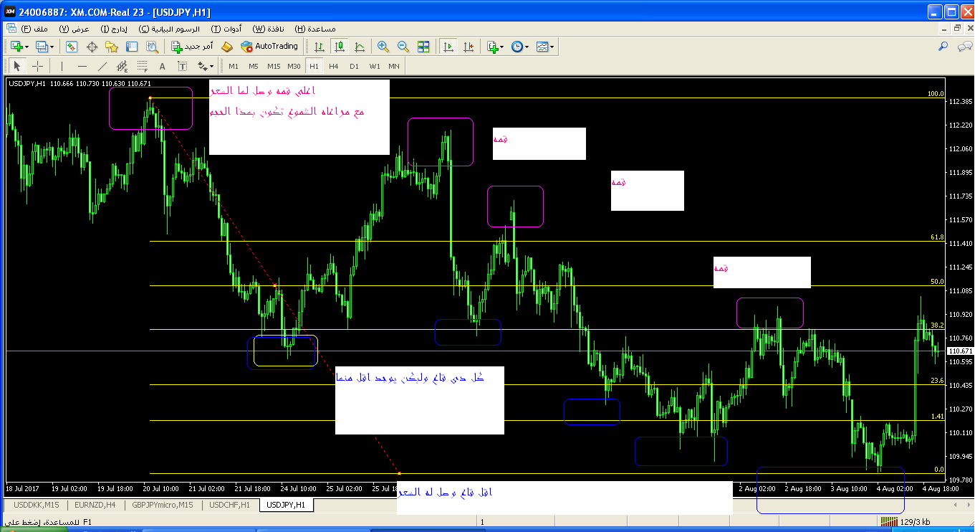The width and height of the screenshot is (980, 532).
Task: Expand the Periods clock dropdown arrow
Action: pyautogui.click(x=527, y=47)
